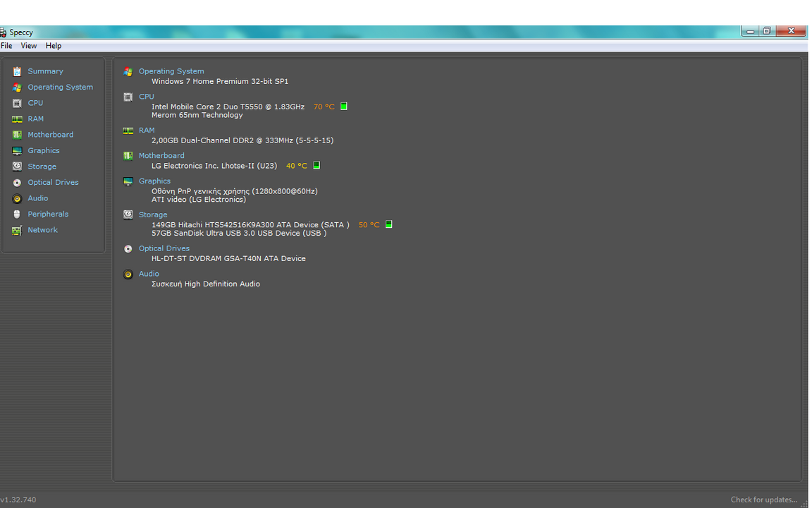The width and height of the screenshot is (812, 508).
Task: Click the Motherboard icon in summary panel
Action: point(128,156)
